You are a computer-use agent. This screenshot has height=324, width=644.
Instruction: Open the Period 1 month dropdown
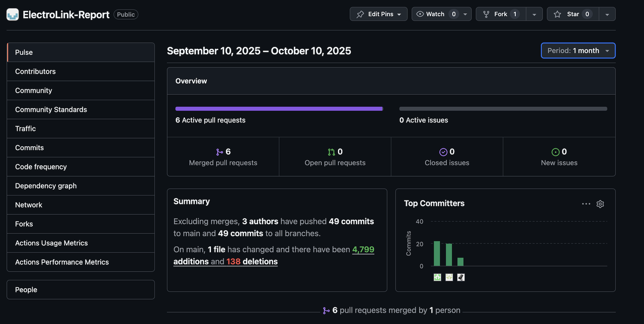coord(578,50)
